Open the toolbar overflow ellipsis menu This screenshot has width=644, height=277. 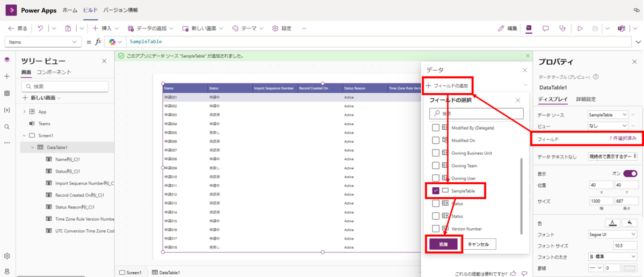click(x=304, y=28)
